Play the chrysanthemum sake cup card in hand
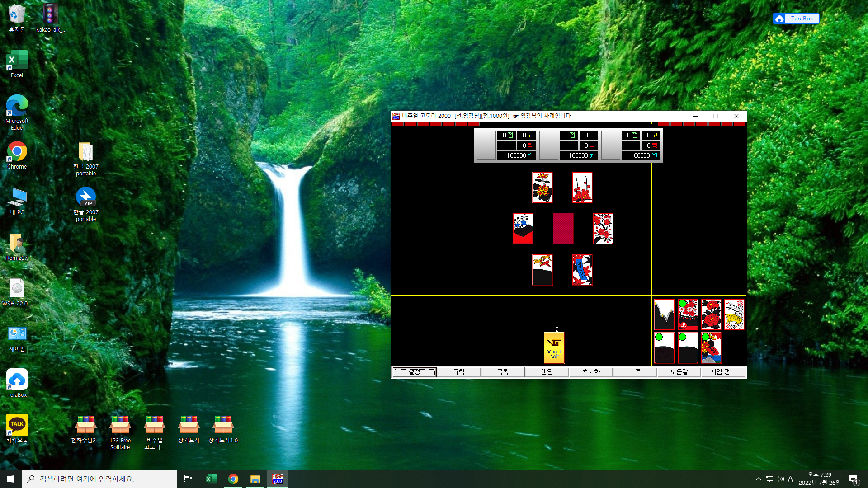The image size is (868, 488). pyautogui.click(x=711, y=348)
